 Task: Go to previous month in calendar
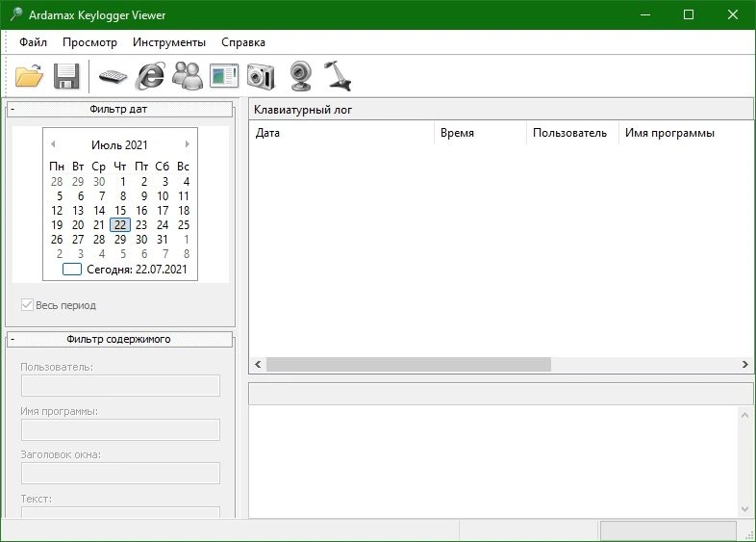pyautogui.click(x=53, y=143)
